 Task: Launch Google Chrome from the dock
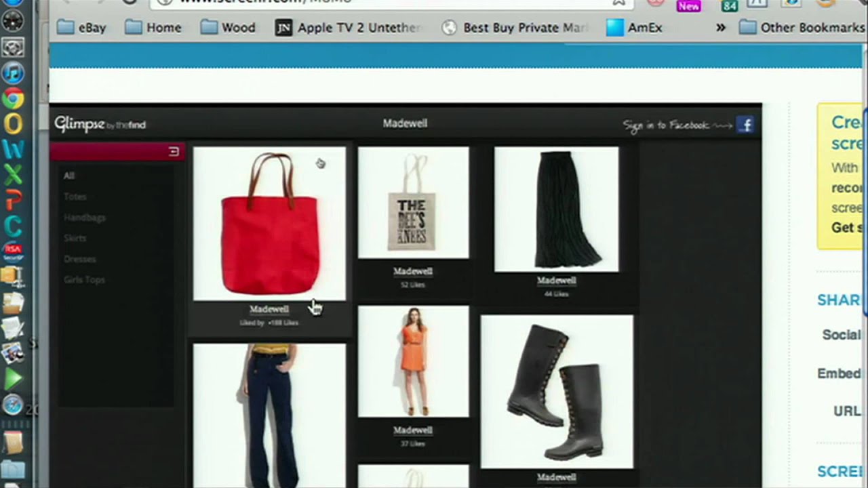coord(13,99)
